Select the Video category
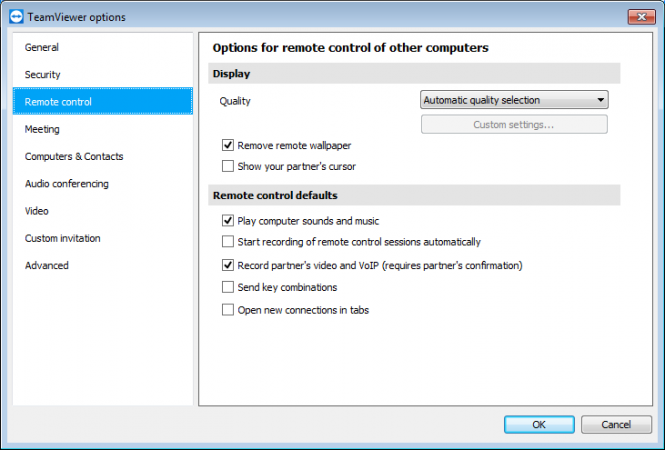The height and width of the screenshot is (450, 665). click(103, 211)
